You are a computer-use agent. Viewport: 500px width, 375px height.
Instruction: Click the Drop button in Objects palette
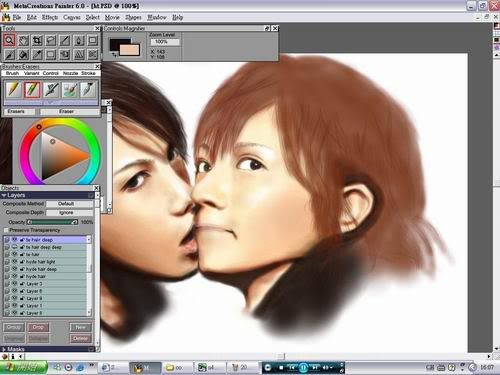38,327
